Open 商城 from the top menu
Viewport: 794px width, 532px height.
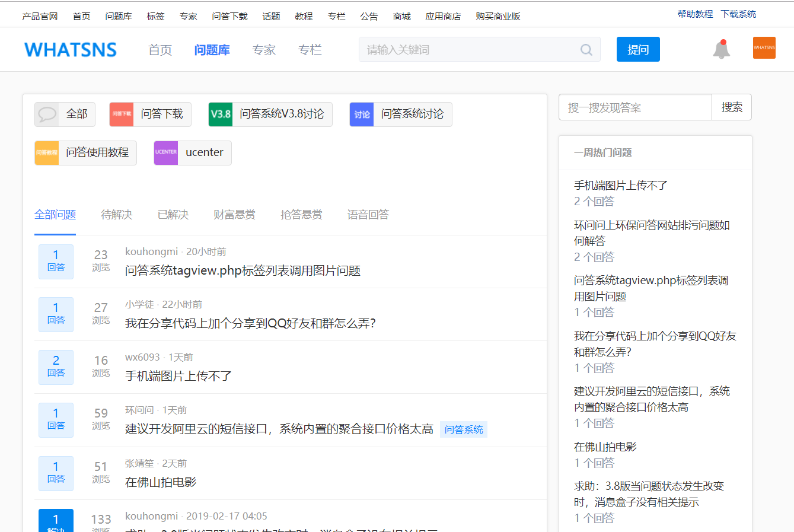[401, 16]
